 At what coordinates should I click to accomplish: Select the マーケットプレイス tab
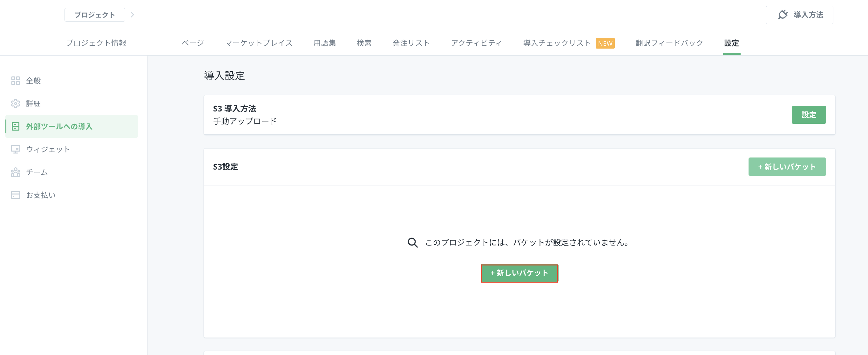[258, 43]
